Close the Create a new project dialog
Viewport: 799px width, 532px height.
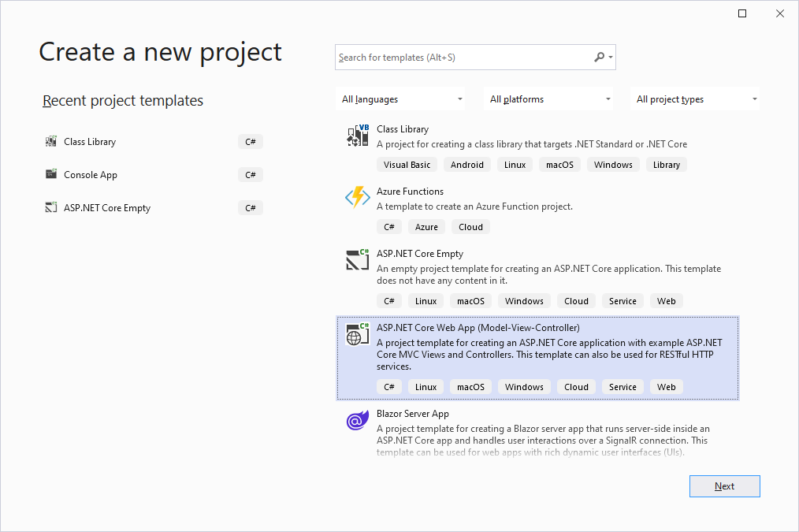coord(780,13)
